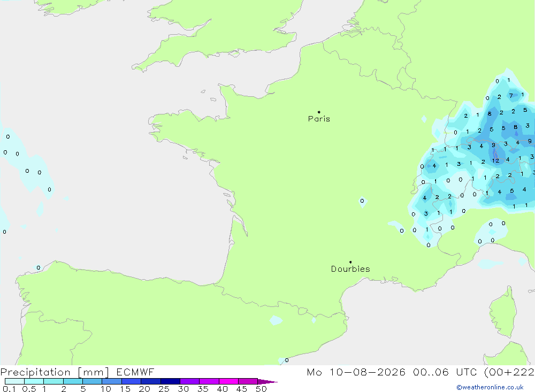Open the weatheronline.co.uk copyright link
The height and width of the screenshot is (392, 535).
[490, 387]
